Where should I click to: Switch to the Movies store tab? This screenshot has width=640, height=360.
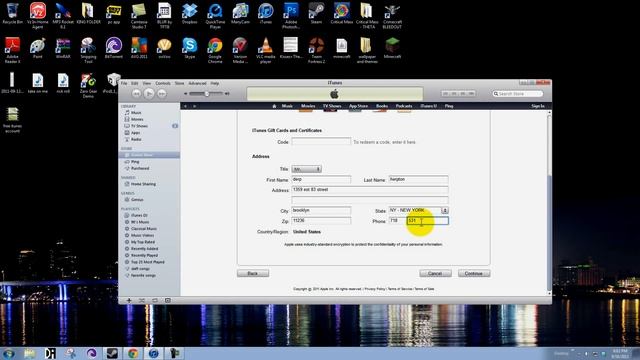click(x=308, y=106)
